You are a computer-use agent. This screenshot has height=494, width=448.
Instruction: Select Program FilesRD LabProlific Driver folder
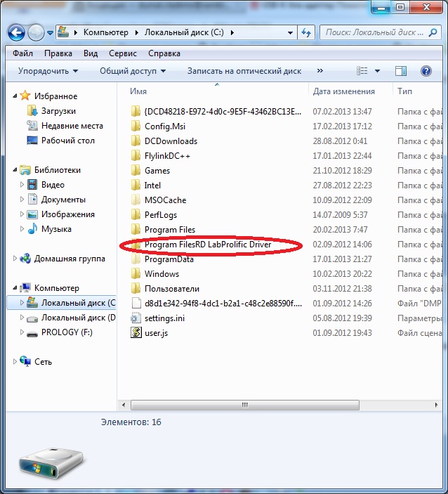tap(208, 245)
